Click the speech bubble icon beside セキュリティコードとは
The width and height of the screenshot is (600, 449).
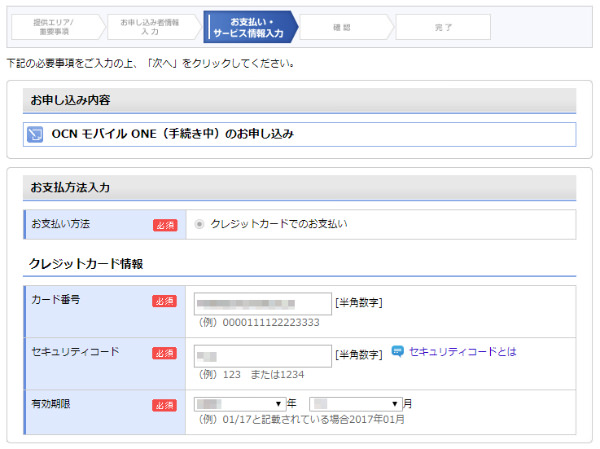pos(398,351)
